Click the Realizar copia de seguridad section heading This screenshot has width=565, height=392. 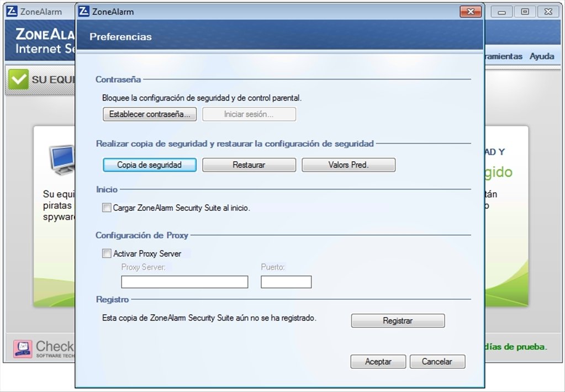[235, 144]
